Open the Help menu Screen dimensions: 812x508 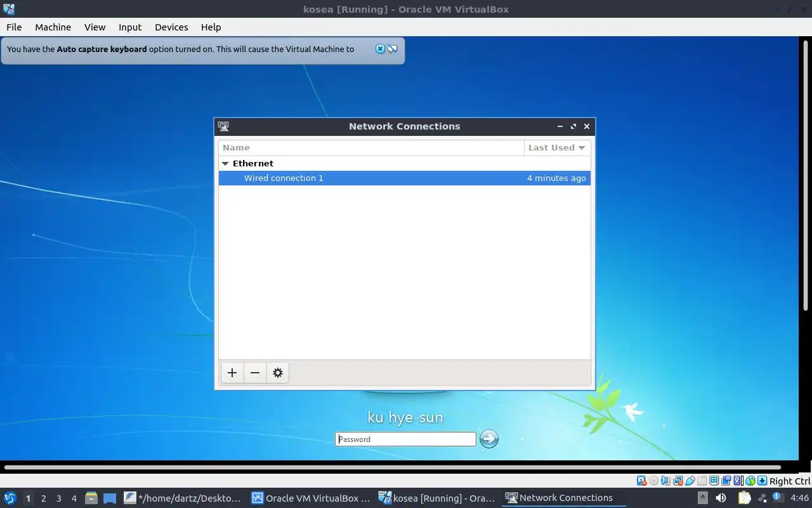[x=211, y=27]
